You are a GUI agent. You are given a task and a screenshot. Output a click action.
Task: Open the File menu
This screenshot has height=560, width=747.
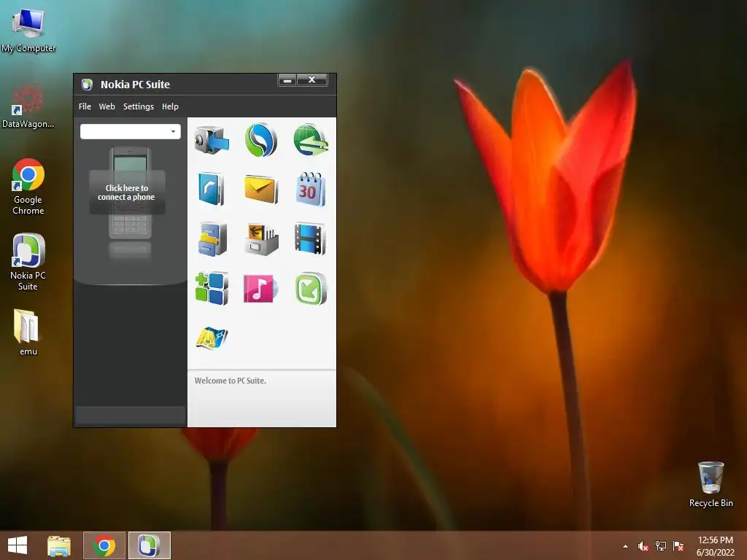[85, 106]
